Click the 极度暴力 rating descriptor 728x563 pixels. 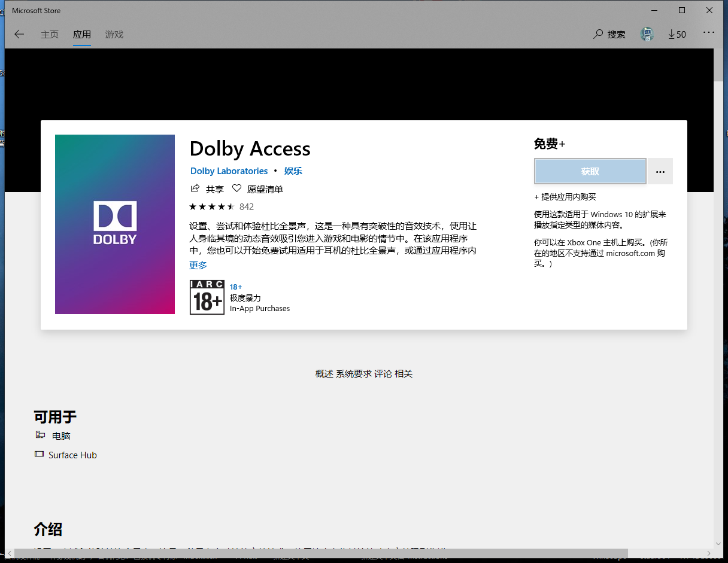point(245,298)
